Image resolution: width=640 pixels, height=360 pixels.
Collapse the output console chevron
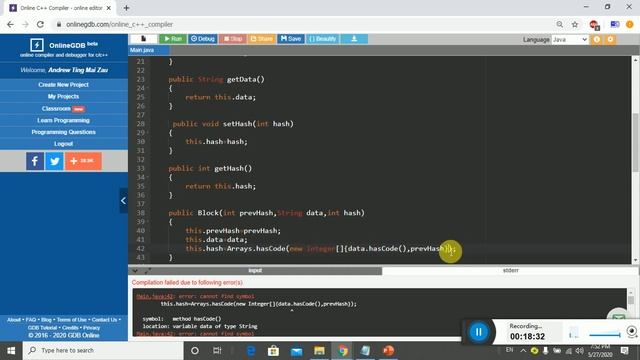[135, 271]
